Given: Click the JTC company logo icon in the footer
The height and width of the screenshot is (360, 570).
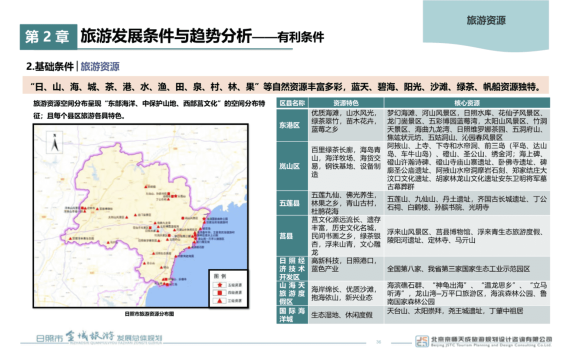Looking at the screenshot, I should click(422, 341).
